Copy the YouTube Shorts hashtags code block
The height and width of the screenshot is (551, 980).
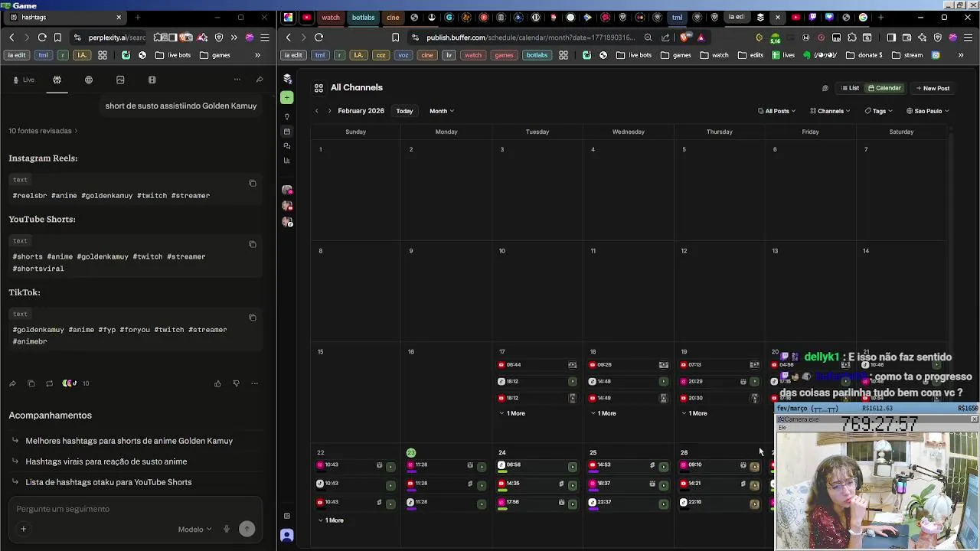coord(253,244)
